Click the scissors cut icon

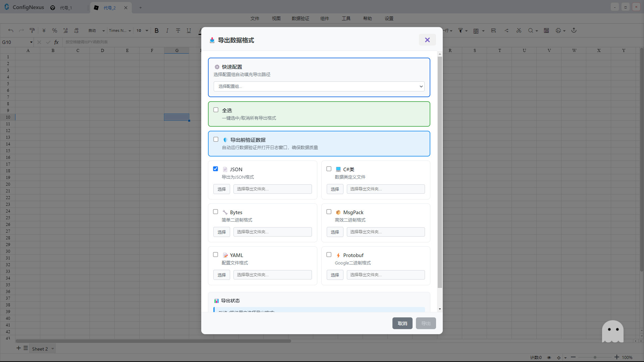pos(519,31)
